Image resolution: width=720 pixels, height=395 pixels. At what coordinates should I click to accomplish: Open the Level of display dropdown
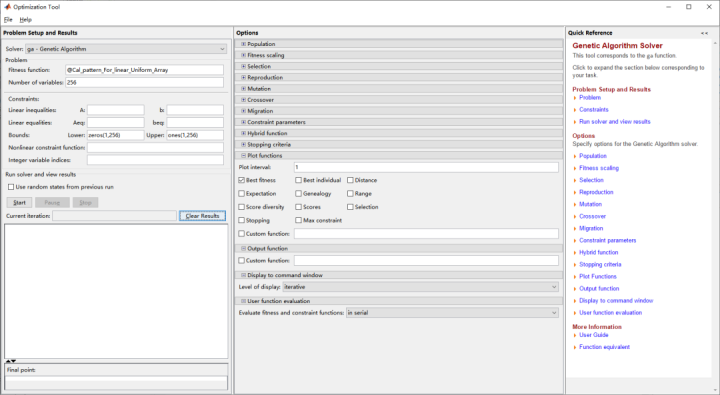click(x=421, y=287)
